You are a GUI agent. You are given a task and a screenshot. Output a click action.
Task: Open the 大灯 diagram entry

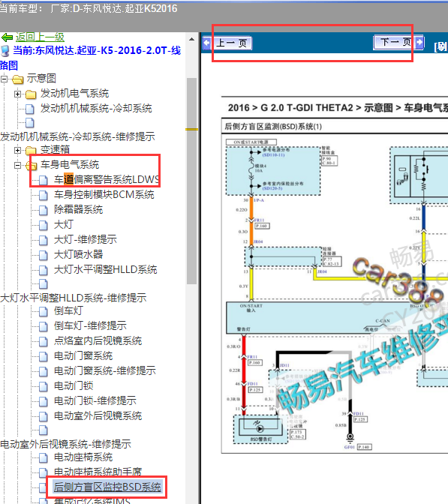64,224
